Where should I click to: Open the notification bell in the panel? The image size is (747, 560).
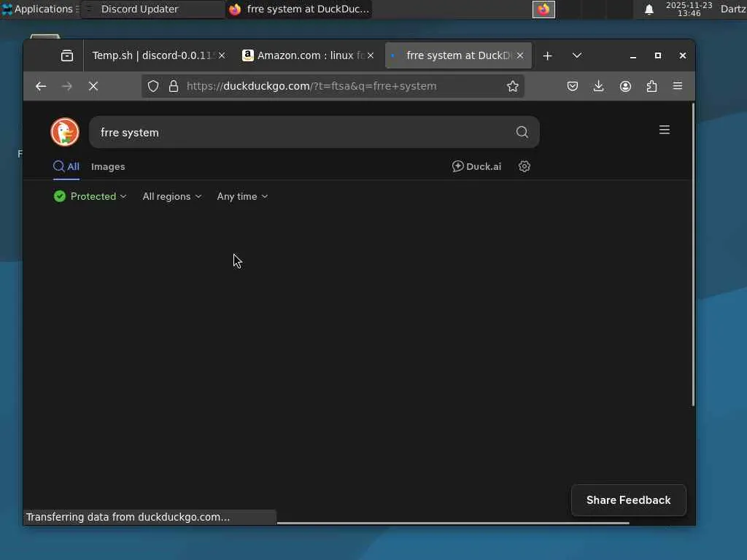point(649,9)
